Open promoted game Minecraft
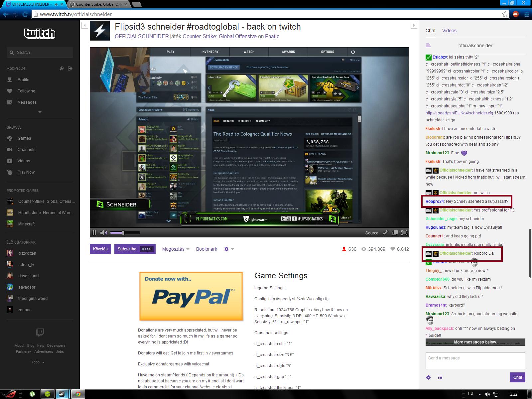 [x=21, y=224]
